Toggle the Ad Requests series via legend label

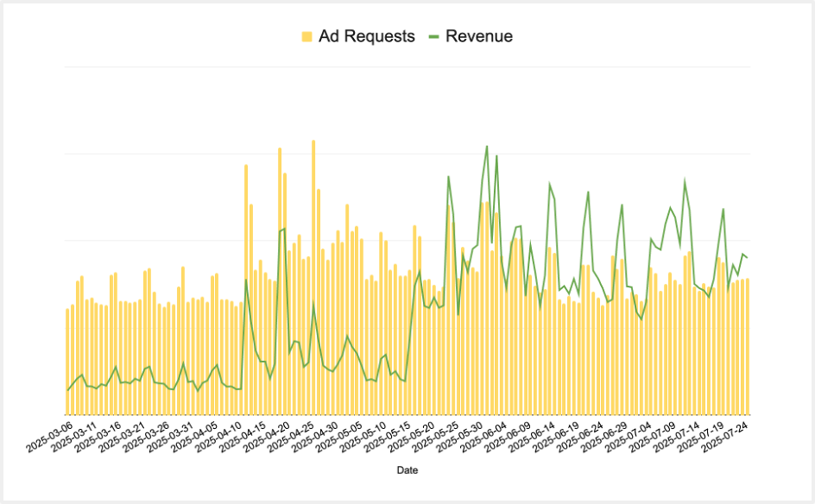[366, 36]
